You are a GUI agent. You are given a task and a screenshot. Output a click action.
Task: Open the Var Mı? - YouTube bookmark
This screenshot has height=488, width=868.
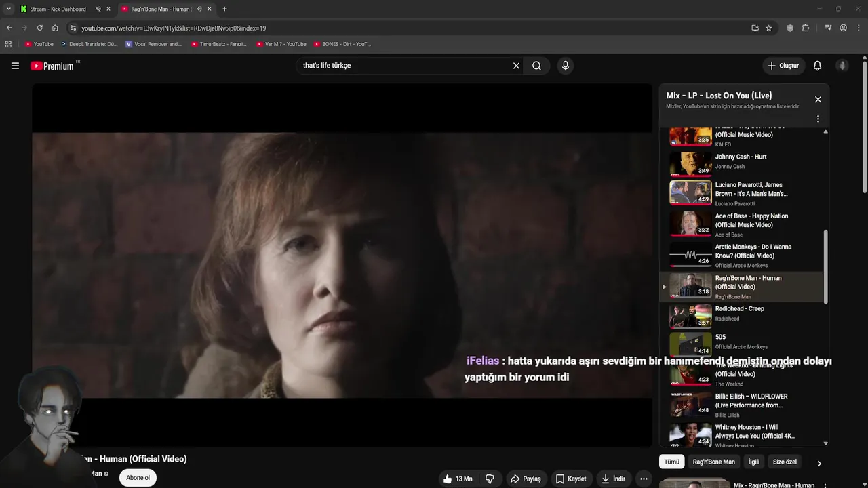[281, 44]
